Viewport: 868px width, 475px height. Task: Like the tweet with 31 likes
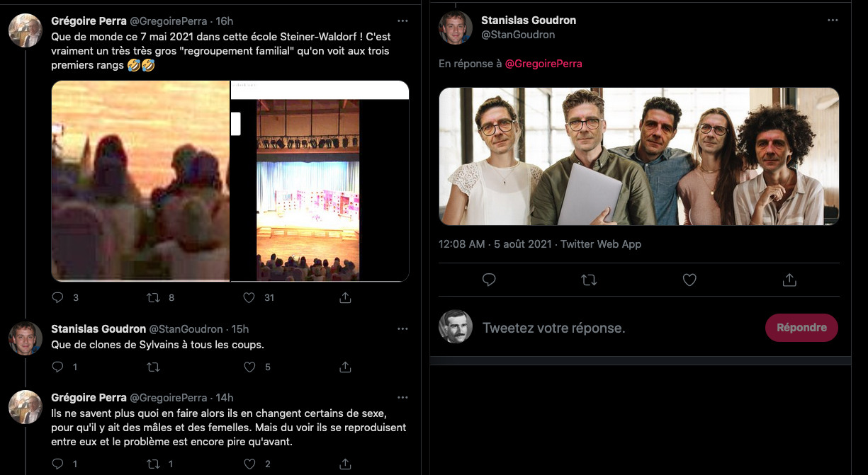249,298
